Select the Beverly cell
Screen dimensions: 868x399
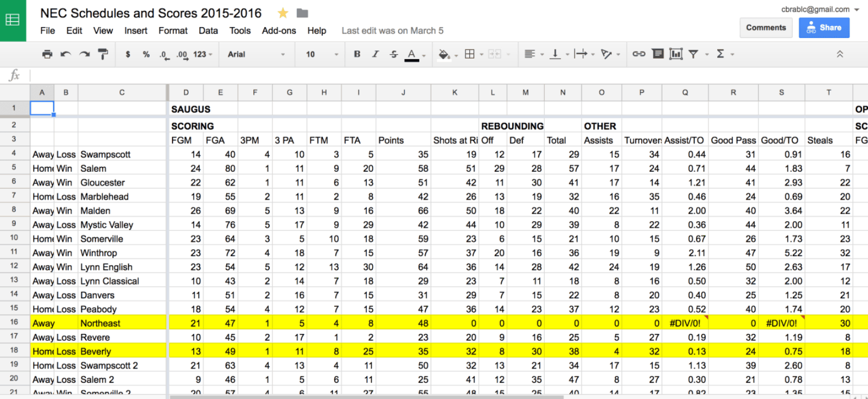(x=122, y=351)
